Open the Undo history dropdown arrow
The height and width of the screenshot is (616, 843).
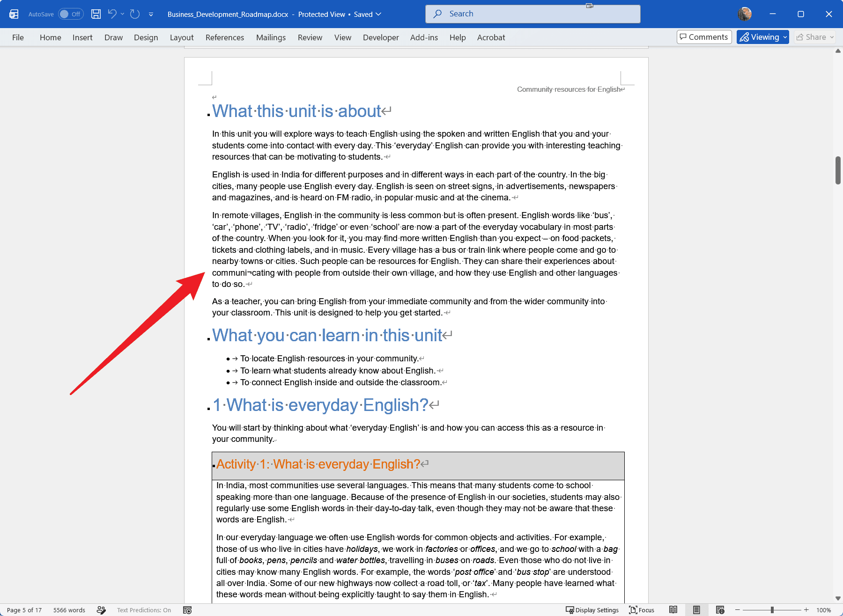click(123, 14)
